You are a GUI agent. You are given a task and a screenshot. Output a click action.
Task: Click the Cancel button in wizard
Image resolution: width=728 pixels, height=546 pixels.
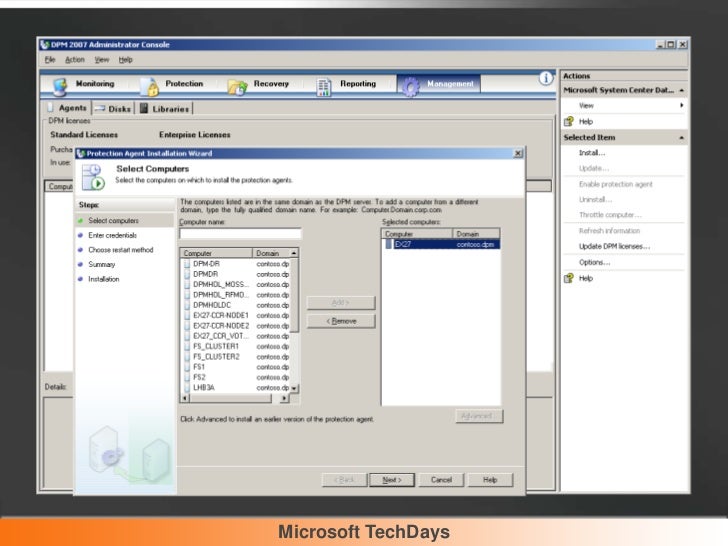(441, 480)
